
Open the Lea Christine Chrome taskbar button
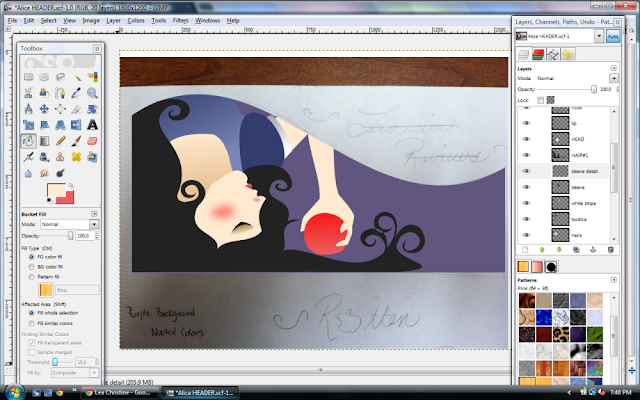[x=119, y=393]
